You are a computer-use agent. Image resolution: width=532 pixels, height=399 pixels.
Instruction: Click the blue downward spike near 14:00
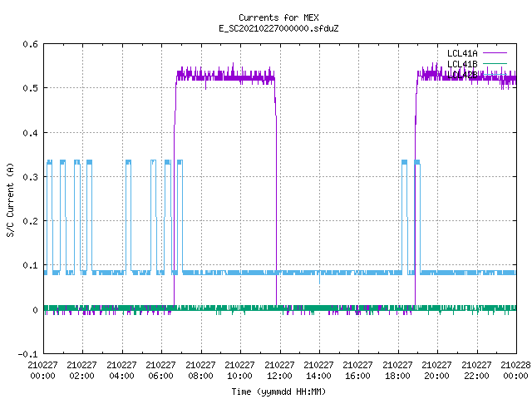click(319, 279)
